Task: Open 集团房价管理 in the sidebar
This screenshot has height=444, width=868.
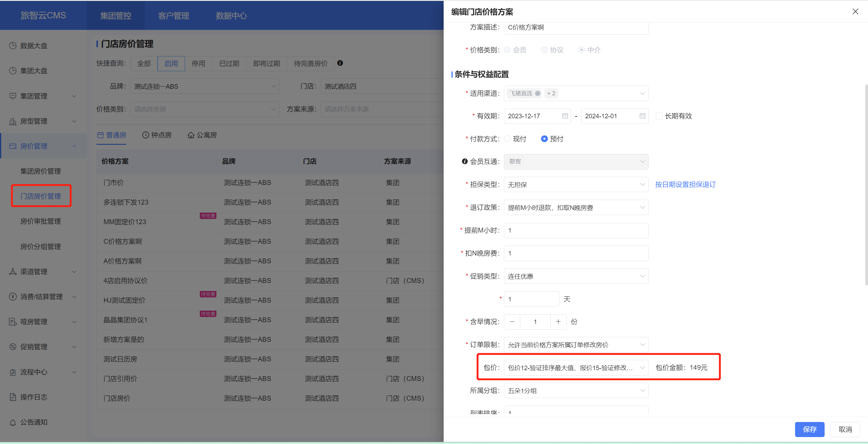Action: click(x=40, y=171)
